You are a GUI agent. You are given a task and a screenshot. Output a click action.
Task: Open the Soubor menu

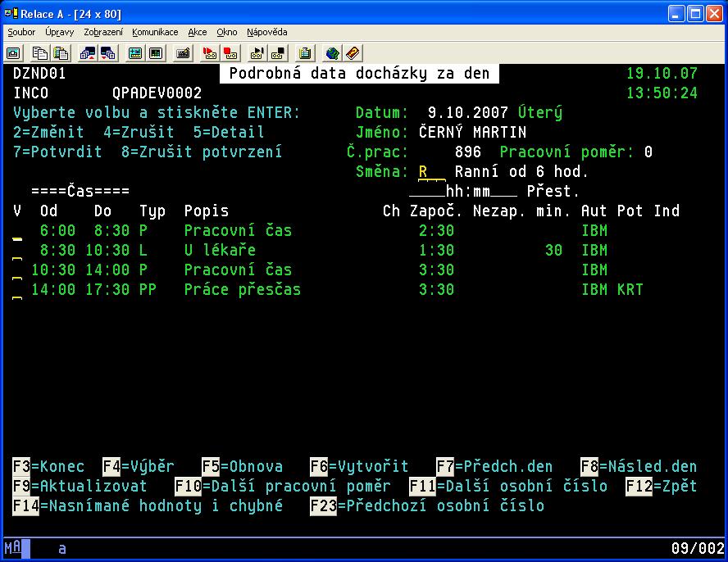pos(21,32)
